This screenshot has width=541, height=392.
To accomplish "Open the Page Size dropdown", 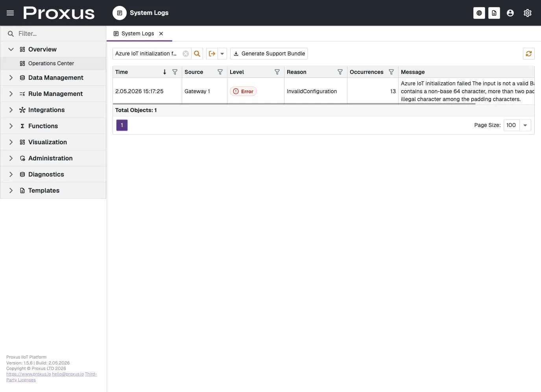I will tap(525, 125).
